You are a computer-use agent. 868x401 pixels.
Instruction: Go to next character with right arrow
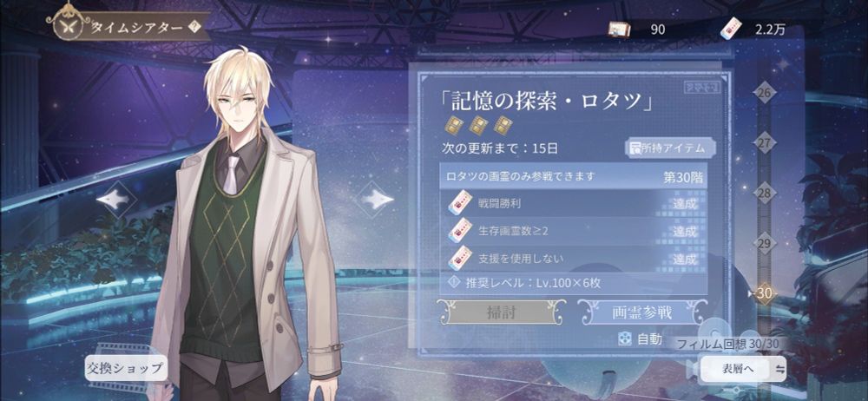pyautogui.click(x=375, y=200)
